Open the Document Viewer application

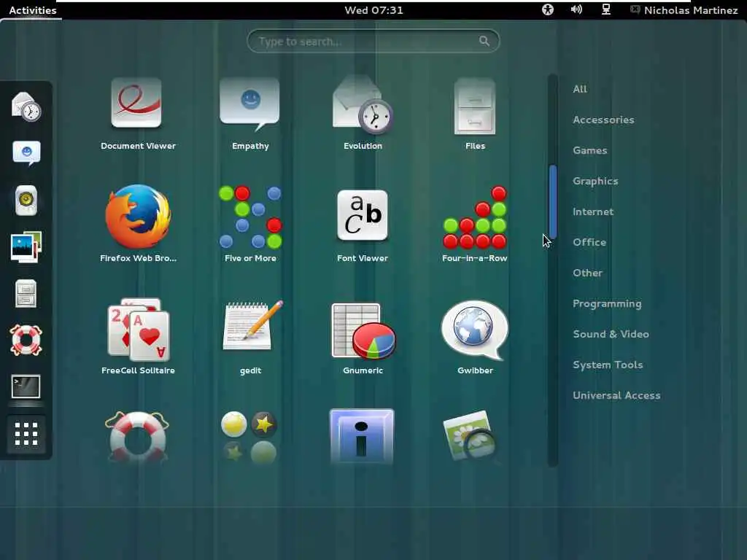[138, 113]
